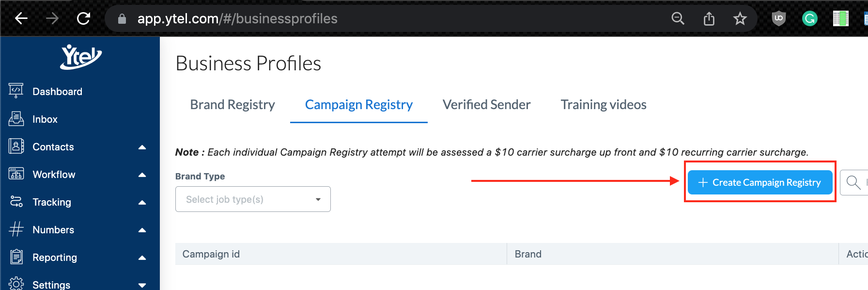Switch to the Brand Registry tab
868x290 pixels.
tap(232, 105)
